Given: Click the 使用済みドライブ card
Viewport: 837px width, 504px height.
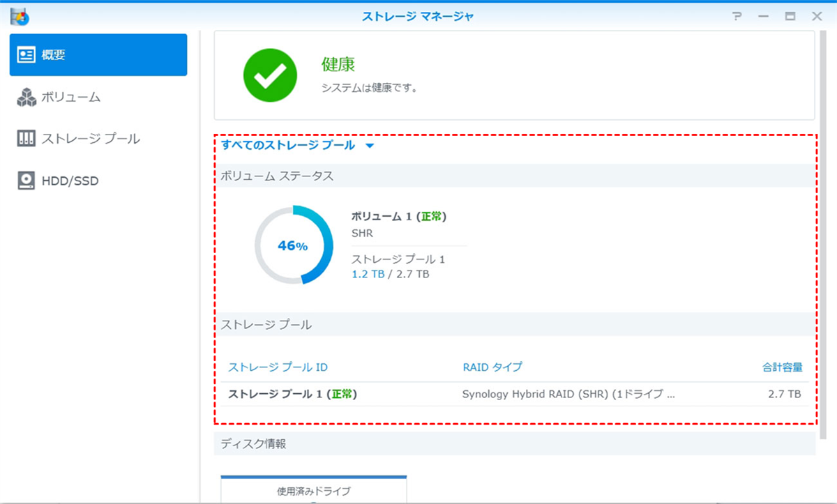Looking at the screenshot, I should pos(314,489).
